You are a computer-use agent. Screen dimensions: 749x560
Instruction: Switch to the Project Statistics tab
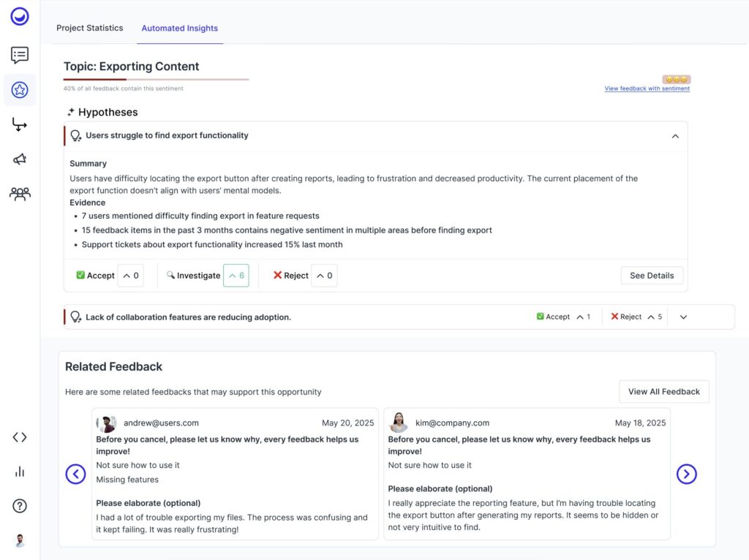[90, 28]
